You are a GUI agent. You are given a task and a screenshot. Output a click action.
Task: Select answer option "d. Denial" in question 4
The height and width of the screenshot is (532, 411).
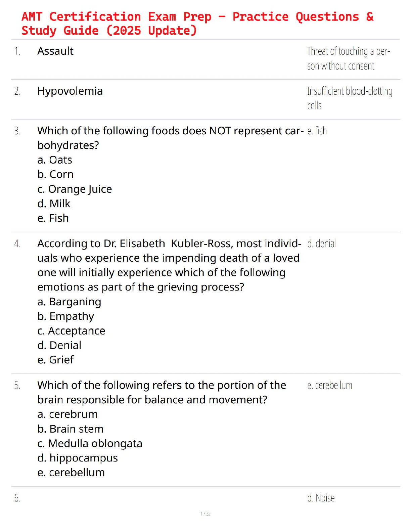pyautogui.click(x=59, y=345)
